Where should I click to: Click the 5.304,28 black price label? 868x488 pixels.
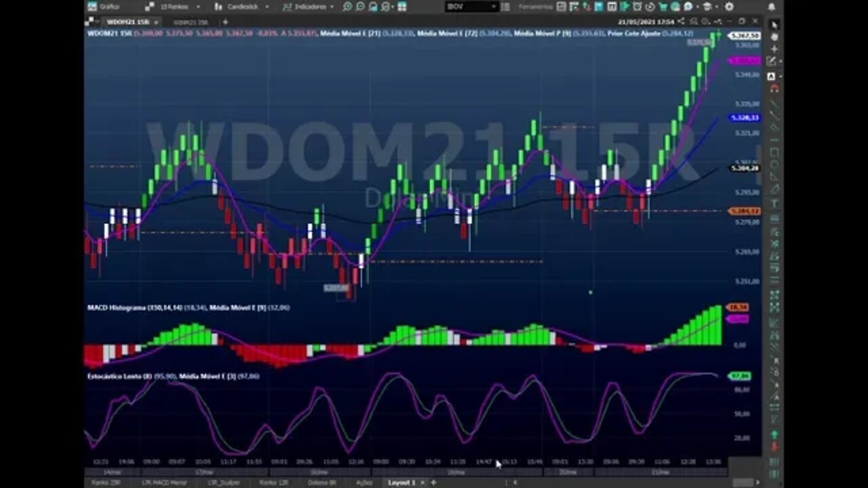[745, 168]
